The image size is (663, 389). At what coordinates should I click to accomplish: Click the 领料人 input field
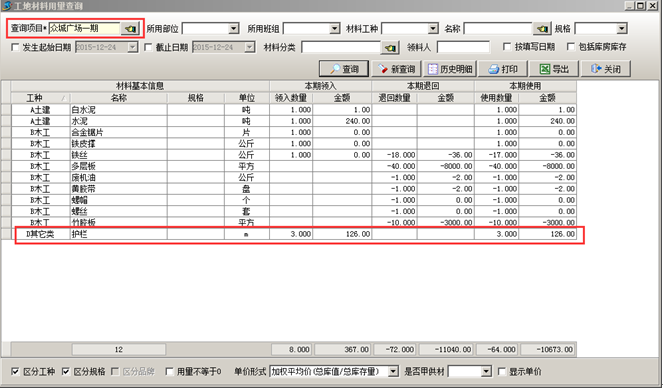click(463, 47)
